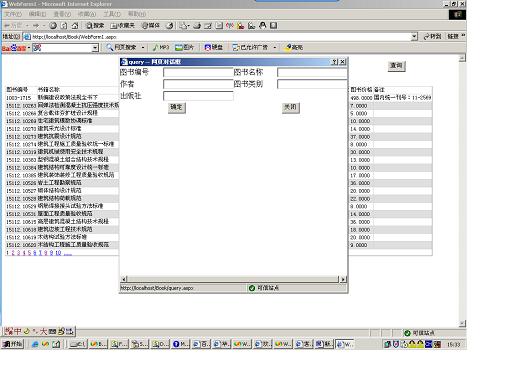Click the taskbar clock 15:33
The width and height of the screenshot is (512, 384).
453,344
